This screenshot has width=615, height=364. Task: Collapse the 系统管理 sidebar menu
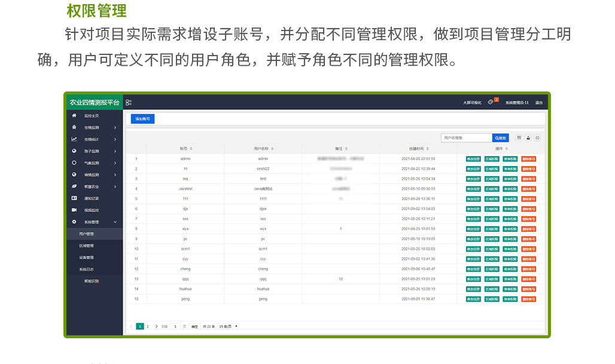pos(115,222)
